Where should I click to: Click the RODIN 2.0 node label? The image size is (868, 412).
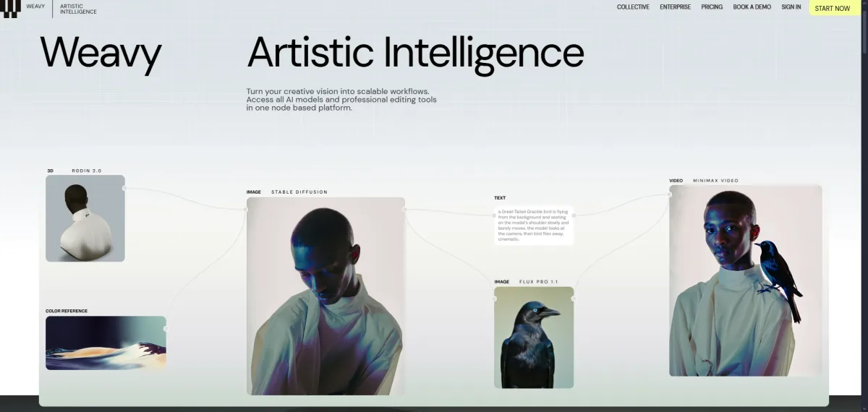(x=87, y=171)
